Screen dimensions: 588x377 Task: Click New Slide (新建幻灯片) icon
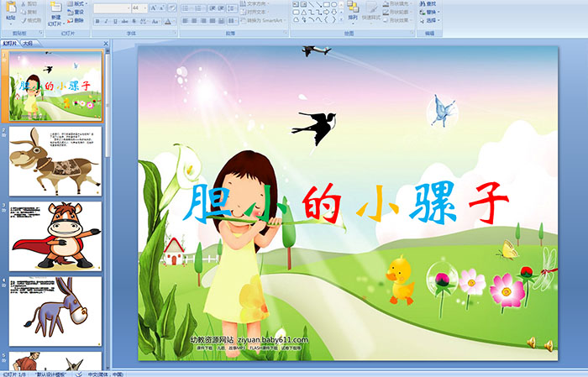(x=55, y=12)
